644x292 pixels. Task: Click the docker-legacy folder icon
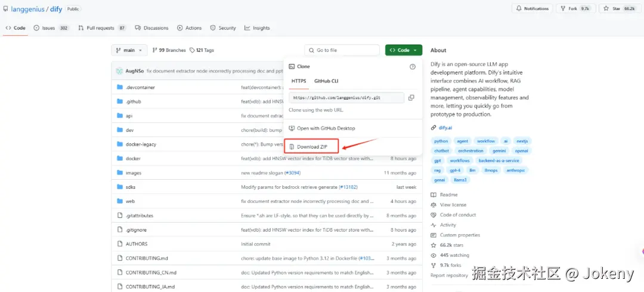(x=120, y=145)
